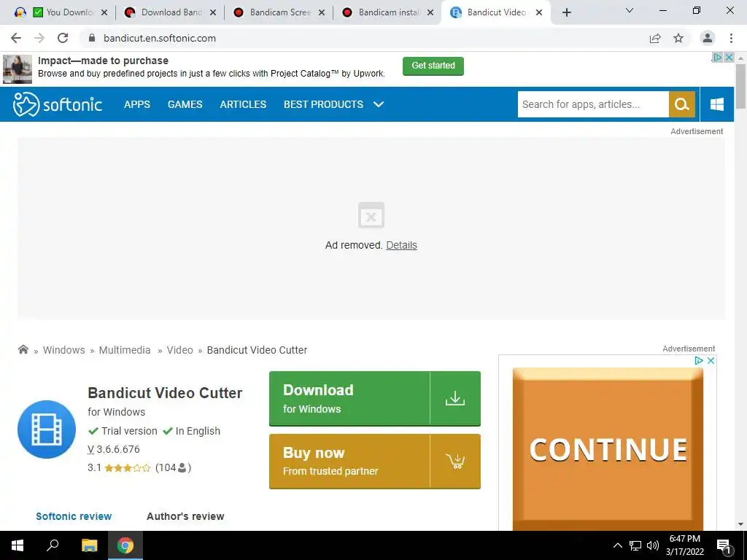Open the Windows Start menu

click(x=18, y=545)
